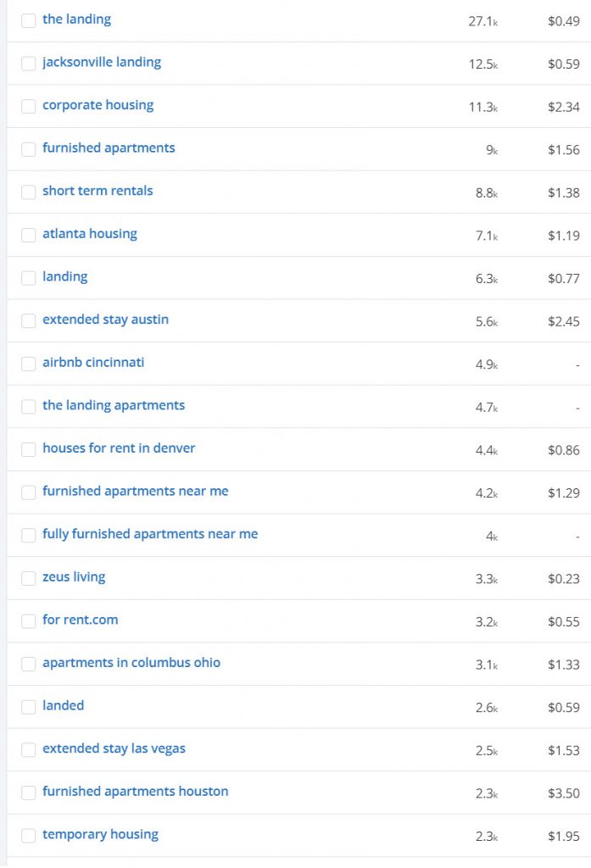The height and width of the screenshot is (868, 591).
Task: Click 'apartments in columbus ohio' link
Action: [131, 662]
